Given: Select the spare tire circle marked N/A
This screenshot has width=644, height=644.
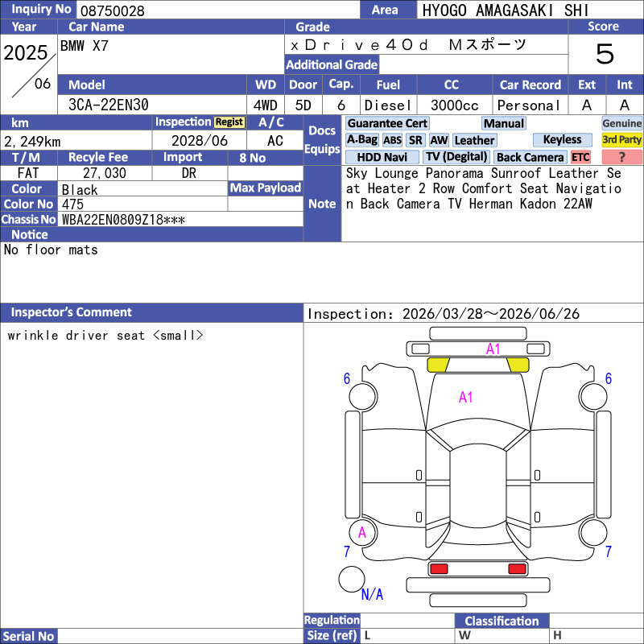Looking at the screenshot, I should 352,579.
